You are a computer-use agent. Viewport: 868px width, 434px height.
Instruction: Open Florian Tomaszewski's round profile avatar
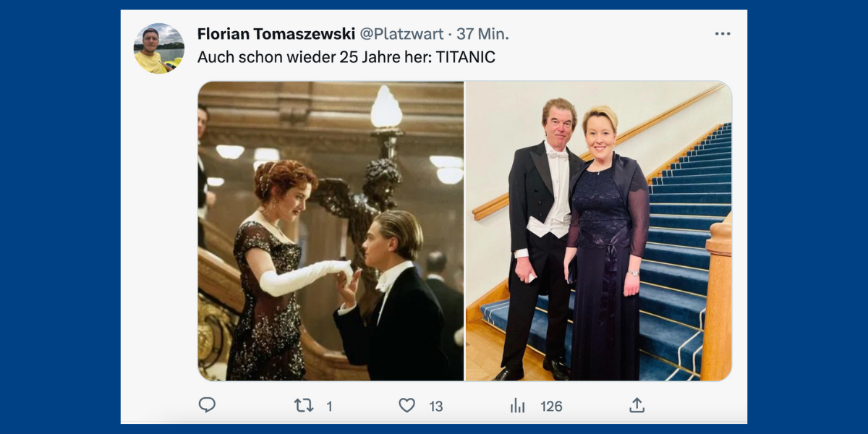159,48
